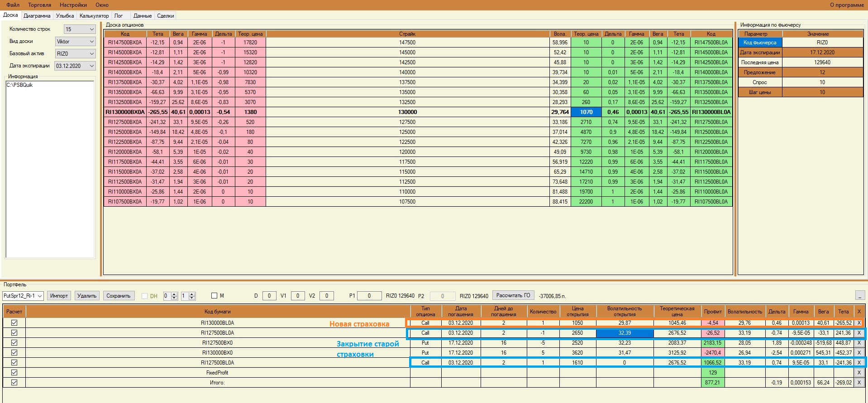Screen dimensions: 868x403
Task: Remove the RI130000BL0A row with its X button
Action: [859, 323]
